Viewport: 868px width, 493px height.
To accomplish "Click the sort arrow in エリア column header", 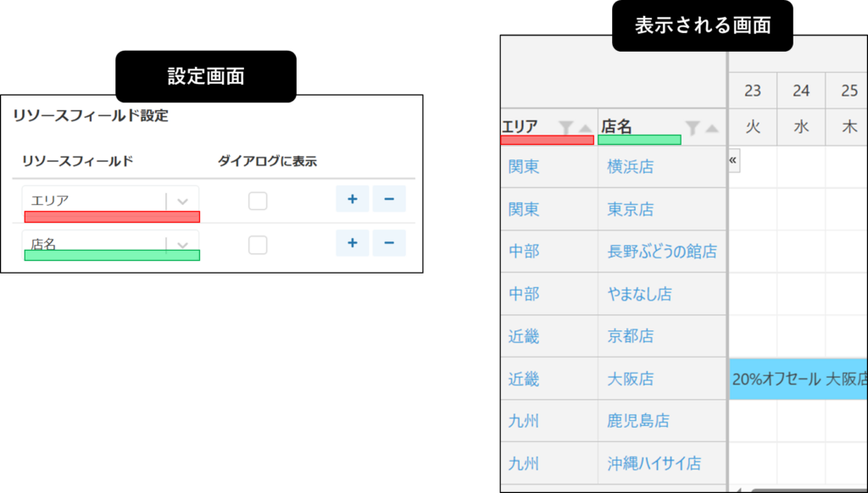I will pyautogui.click(x=585, y=128).
